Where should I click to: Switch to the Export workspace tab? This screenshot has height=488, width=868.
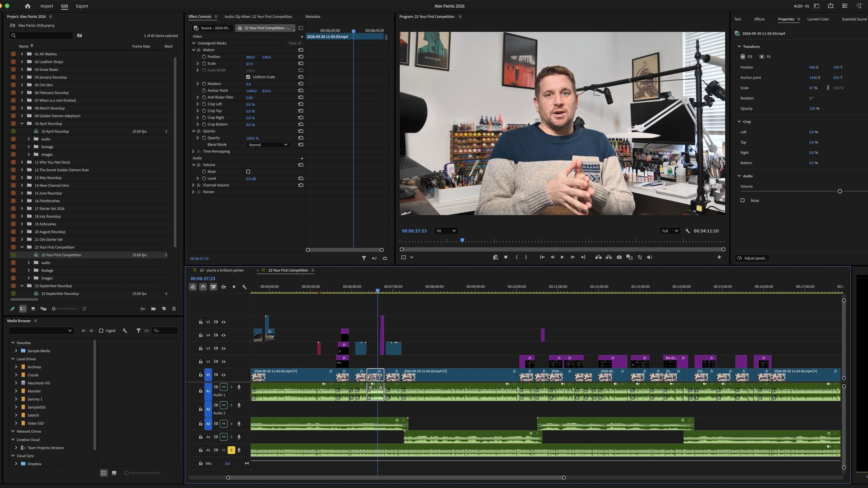pos(82,6)
